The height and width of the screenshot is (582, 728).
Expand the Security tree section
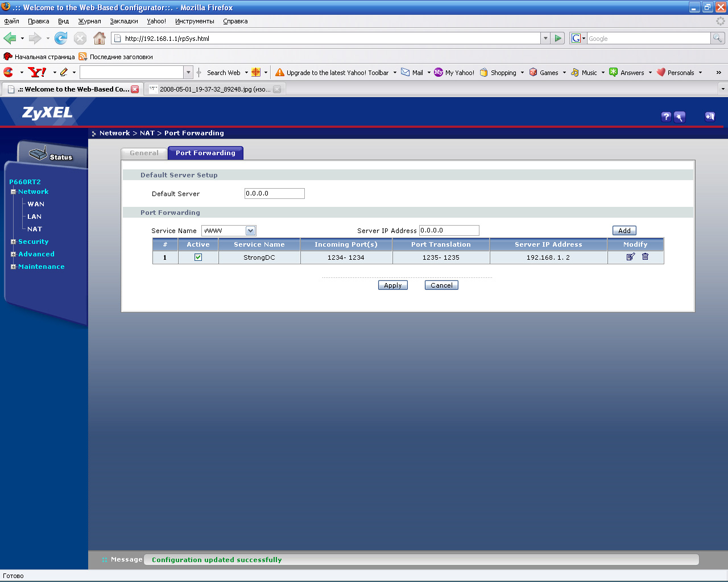point(13,242)
